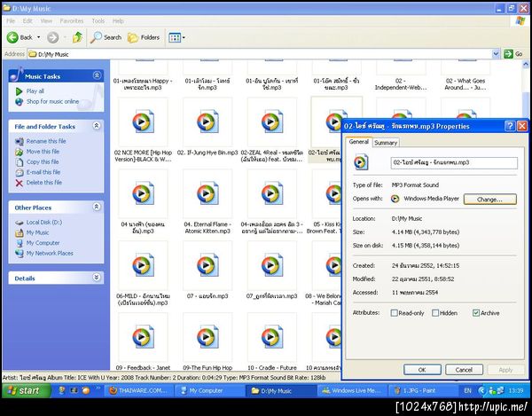This screenshot has height=416, width=532.
Task: Click the file list scroll-up arrow
Action: 526,64
